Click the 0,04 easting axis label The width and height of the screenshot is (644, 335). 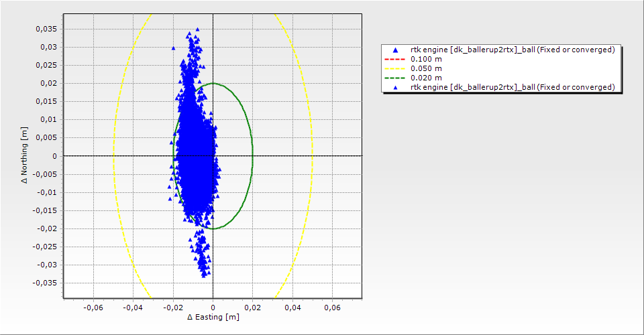(x=292, y=308)
